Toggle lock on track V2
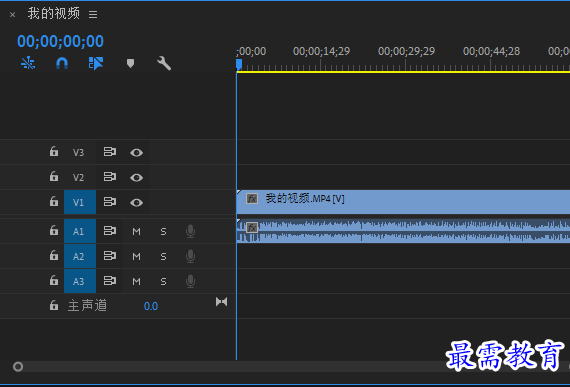The height and width of the screenshot is (387, 570). click(x=54, y=176)
